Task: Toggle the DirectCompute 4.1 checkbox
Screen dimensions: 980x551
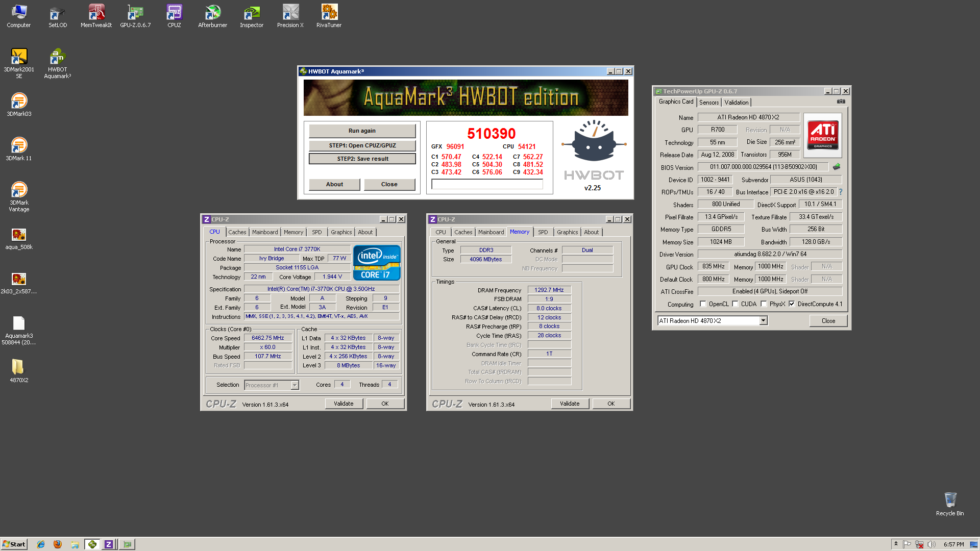Action: point(792,304)
